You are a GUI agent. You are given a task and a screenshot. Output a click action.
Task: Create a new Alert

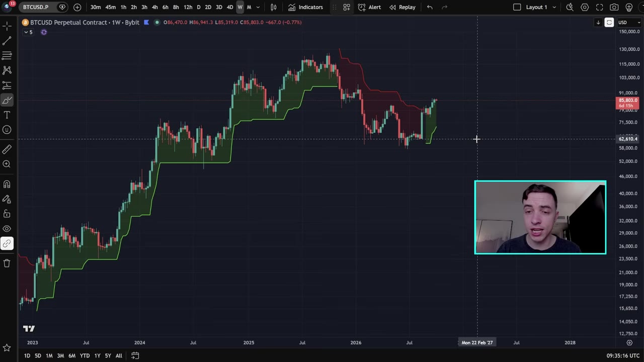click(369, 7)
